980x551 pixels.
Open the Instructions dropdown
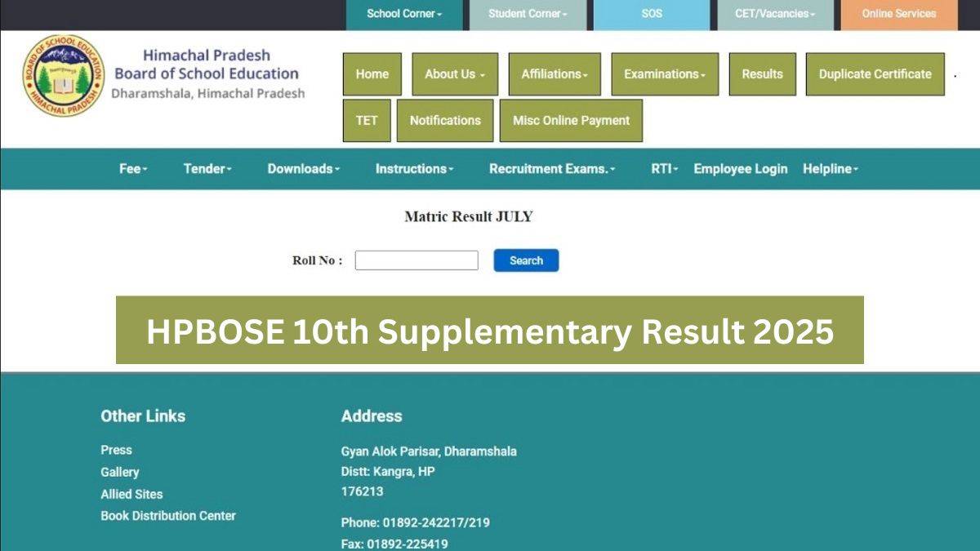[412, 169]
